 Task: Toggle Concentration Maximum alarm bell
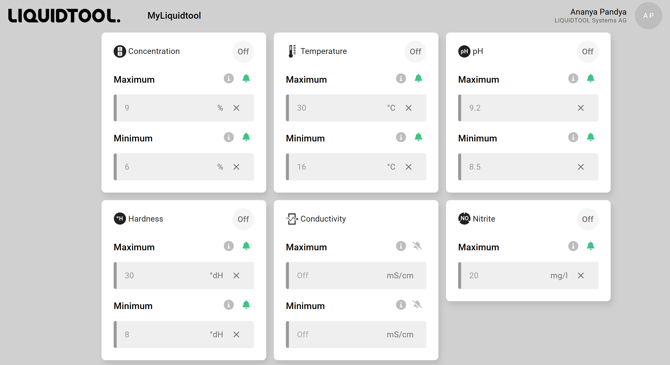point(246,78)
